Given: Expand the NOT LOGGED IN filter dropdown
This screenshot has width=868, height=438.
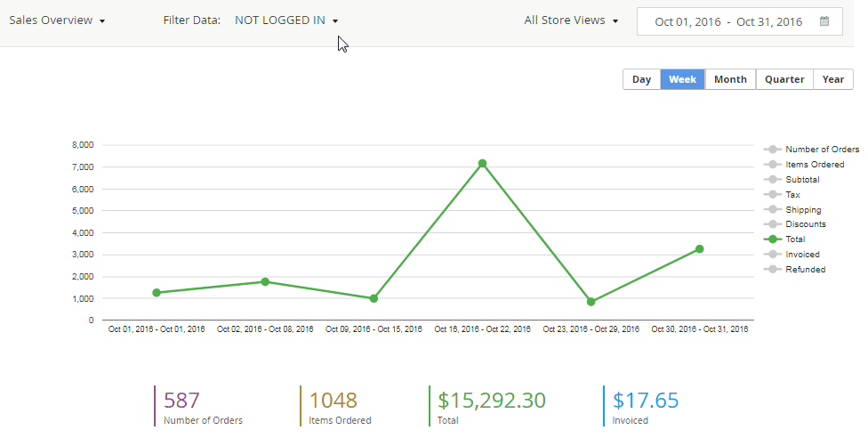Looking at the screenshot, I should 286,20.
